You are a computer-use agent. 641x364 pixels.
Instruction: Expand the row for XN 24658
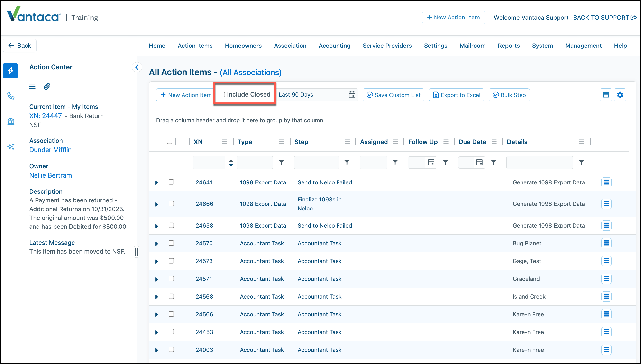tap(157, 226)
